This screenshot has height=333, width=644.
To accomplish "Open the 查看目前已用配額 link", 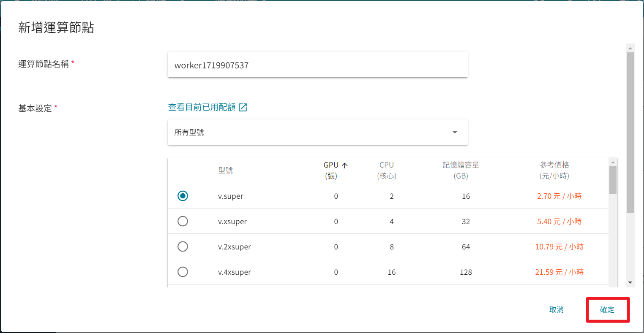I will click(202, 107).
